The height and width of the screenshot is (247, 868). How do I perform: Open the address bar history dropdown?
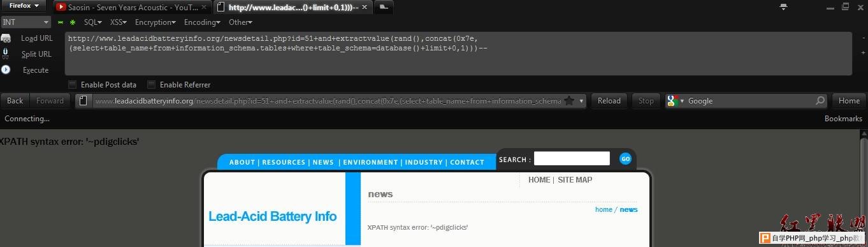pos(581,101)
